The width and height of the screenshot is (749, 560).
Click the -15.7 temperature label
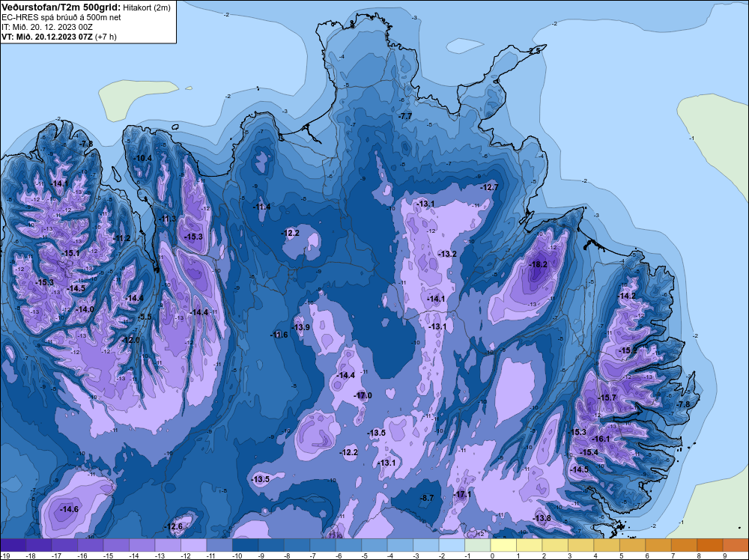point(607,398)
